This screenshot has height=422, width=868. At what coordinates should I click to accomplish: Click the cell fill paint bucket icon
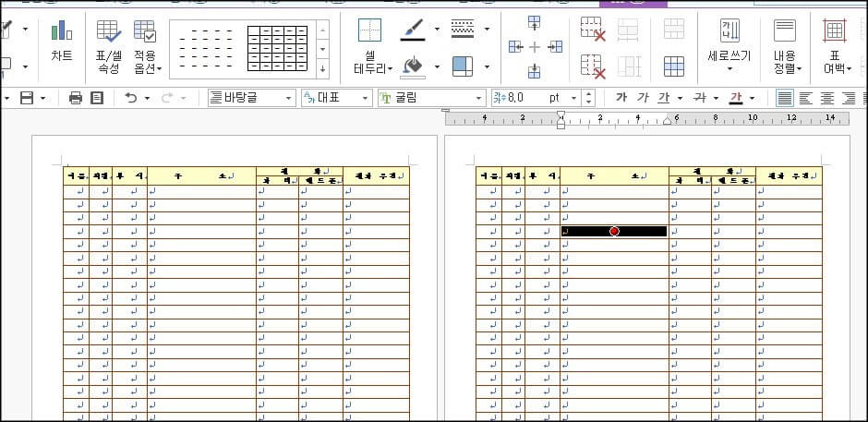(x=413, y=66)
